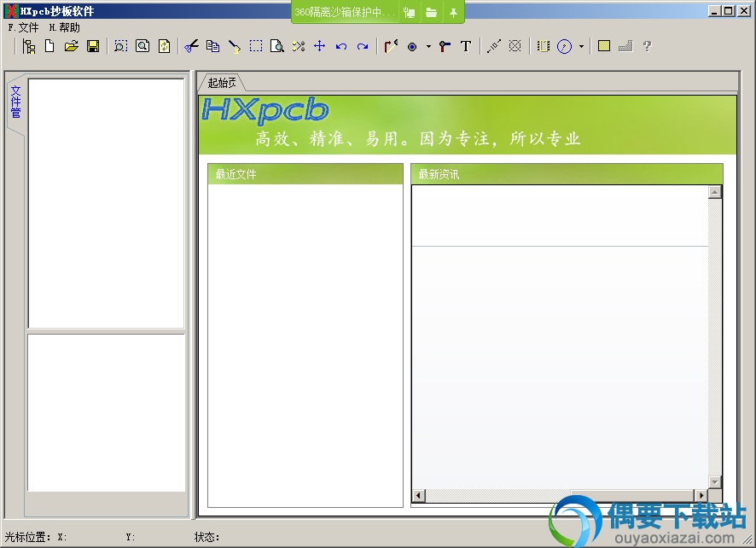Click the 360隔离沙箱保护中 label

pyautogui.click(x=345, y=12)
